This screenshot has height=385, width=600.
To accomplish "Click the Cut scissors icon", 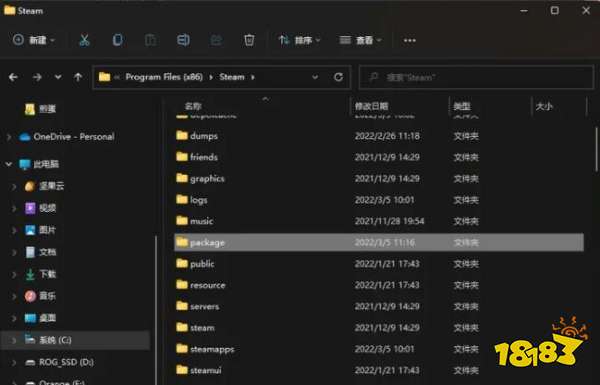I will [84, 40].
